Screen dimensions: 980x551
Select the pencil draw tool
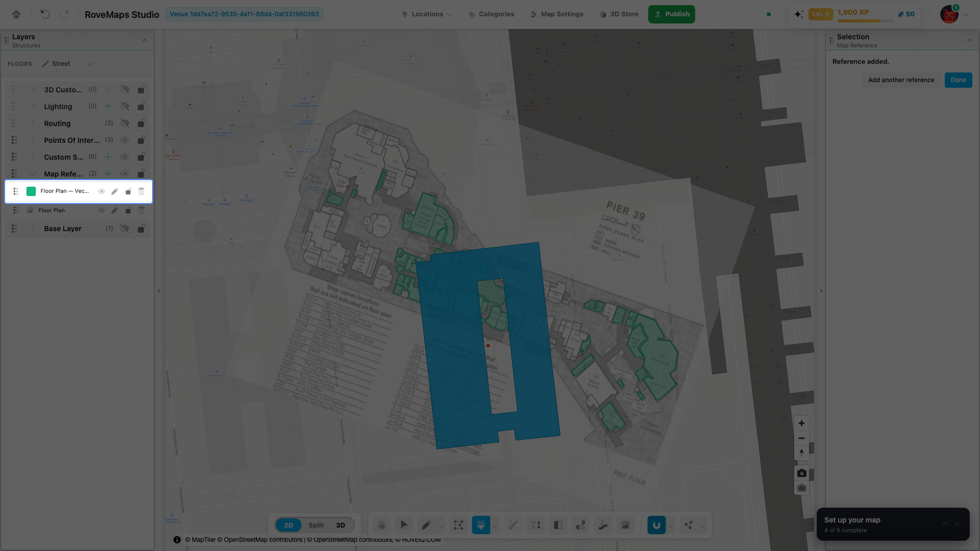point(426,525)
